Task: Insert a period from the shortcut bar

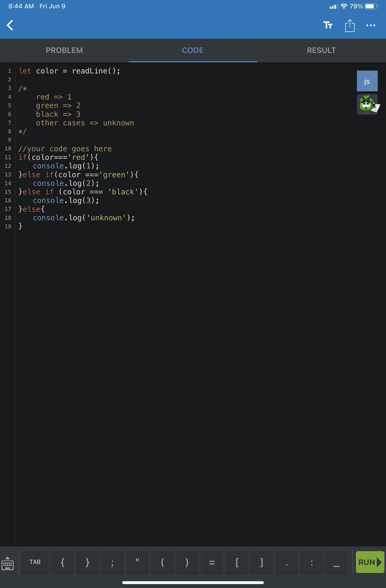Action: [287, 562]
